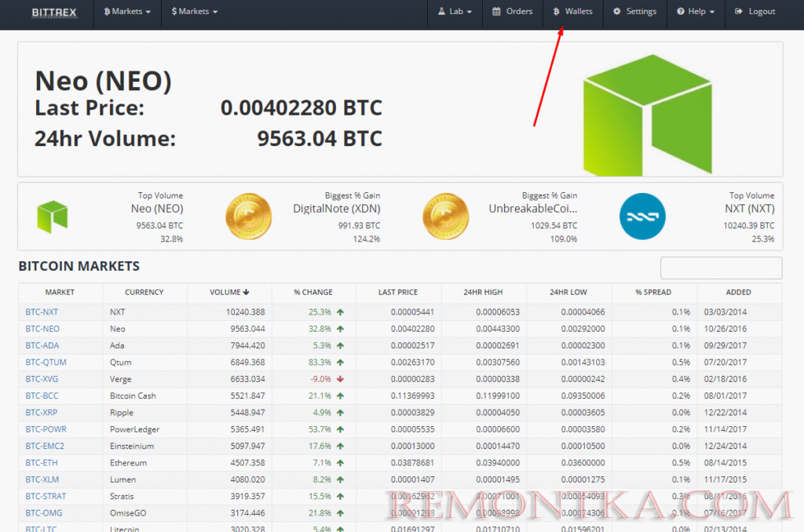This screenshot has width=804, height=532.
Task: Go to Wallets
Action: [x=572, y=11]
